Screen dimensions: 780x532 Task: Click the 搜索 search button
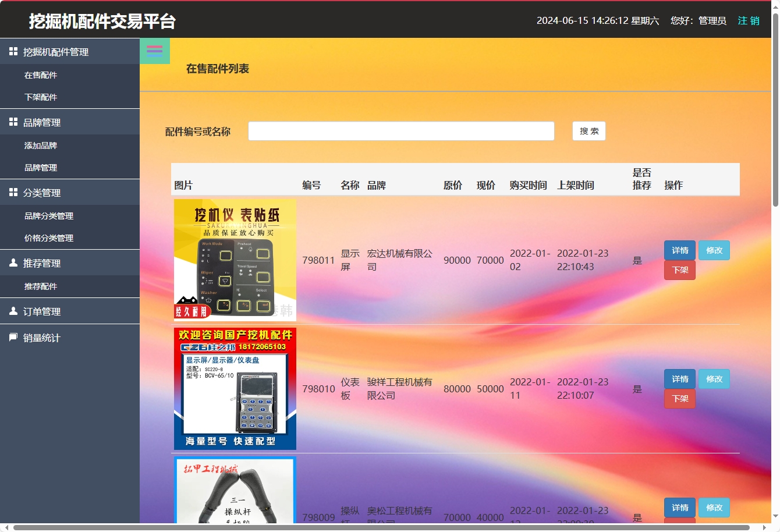click(x=588, y=131)
